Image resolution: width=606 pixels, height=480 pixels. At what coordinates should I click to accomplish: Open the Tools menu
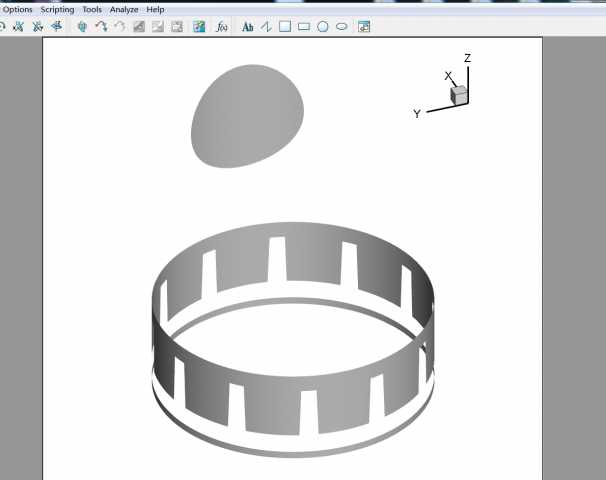[92, 9]
